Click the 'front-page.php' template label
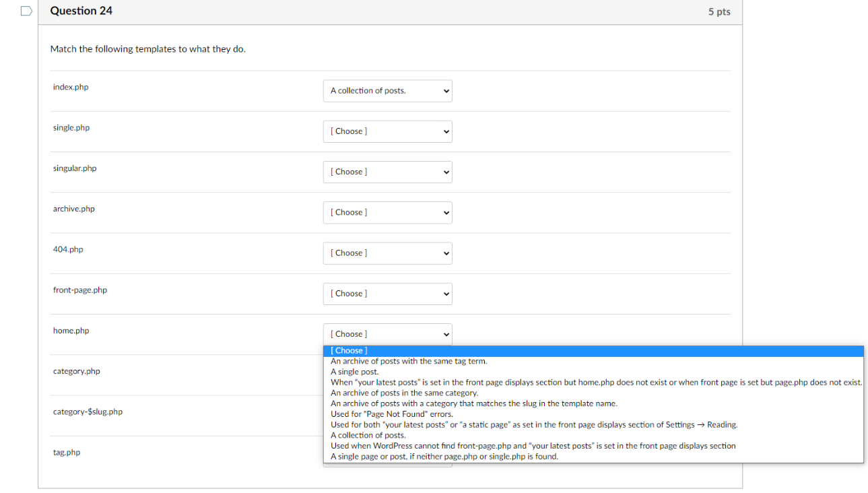 [x=80, y=290]
